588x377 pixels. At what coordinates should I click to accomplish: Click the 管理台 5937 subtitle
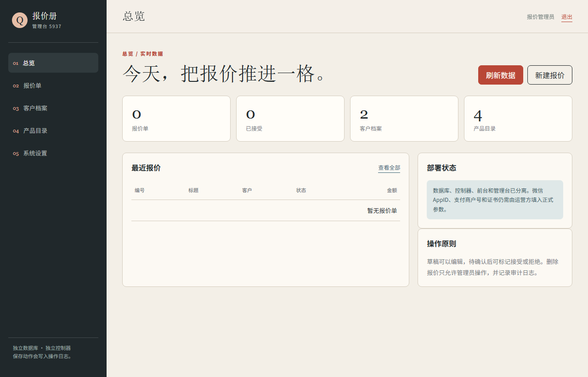47,27
